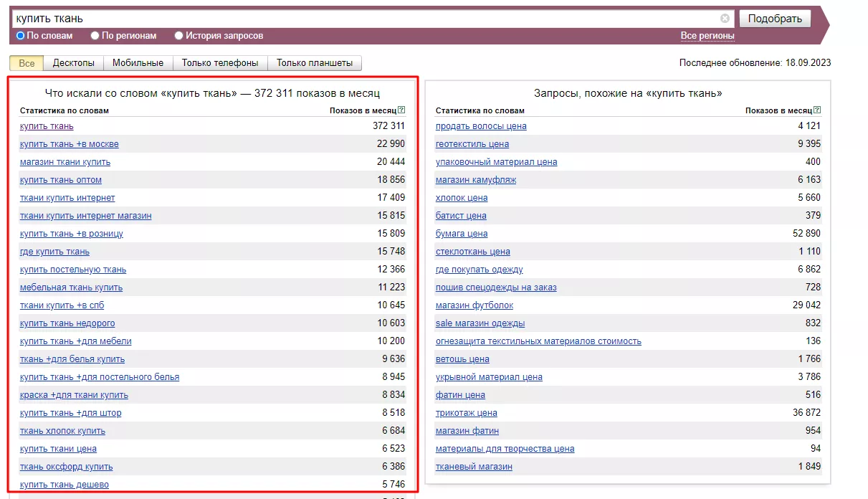Clear the search field with the X icon
868x499 pixels.
[725, 19]
